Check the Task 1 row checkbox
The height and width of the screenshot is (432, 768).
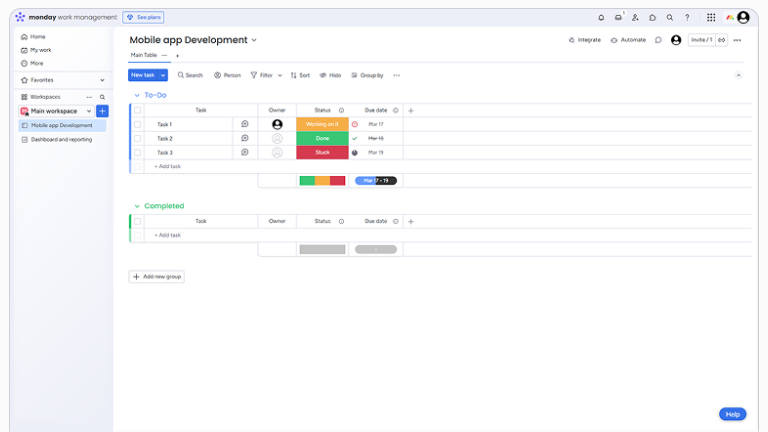[138, 124]
